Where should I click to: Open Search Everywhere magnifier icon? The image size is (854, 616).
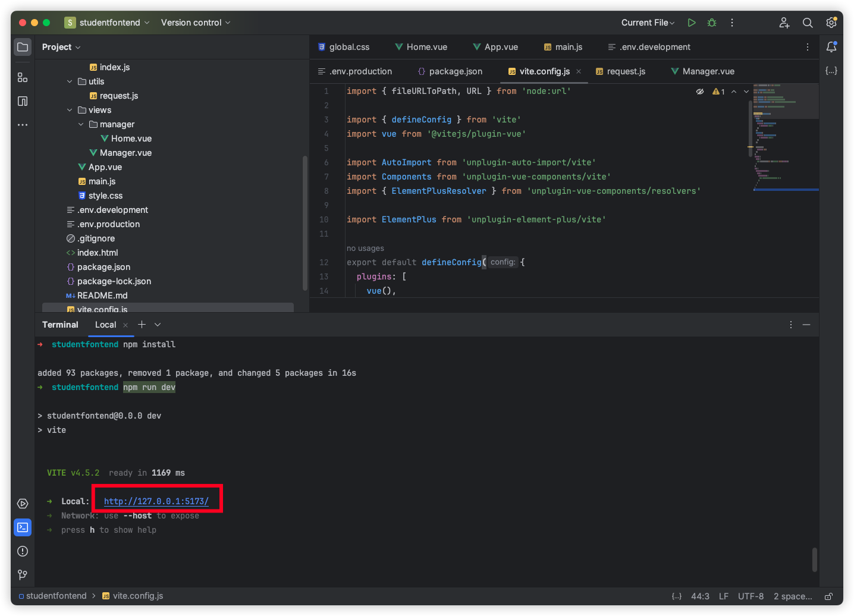coord(807,23)
